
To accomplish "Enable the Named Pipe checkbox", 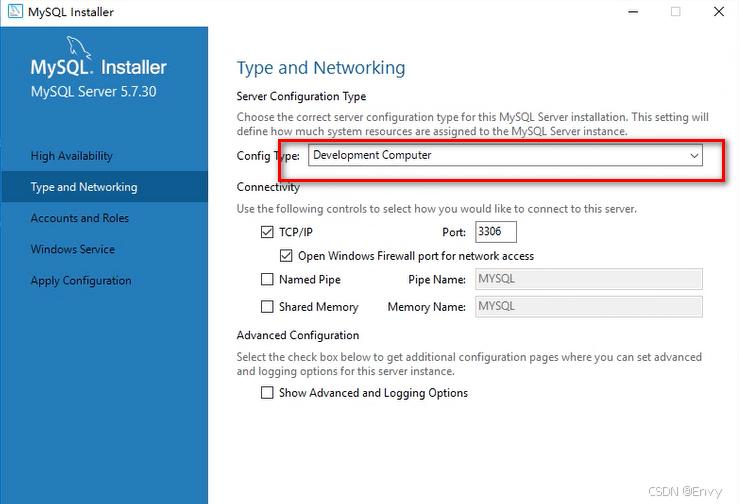I will point(267,279).
